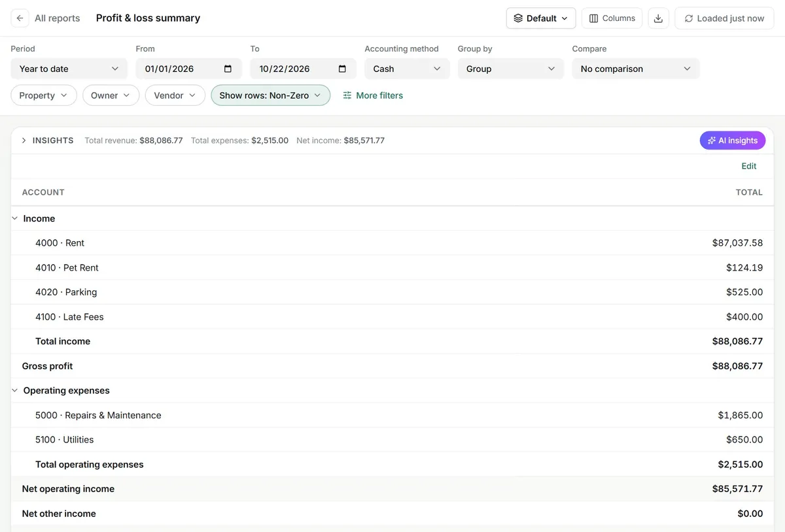Click the Total income label
Viewport: 785px width, 532px height.
coord(63,341)
